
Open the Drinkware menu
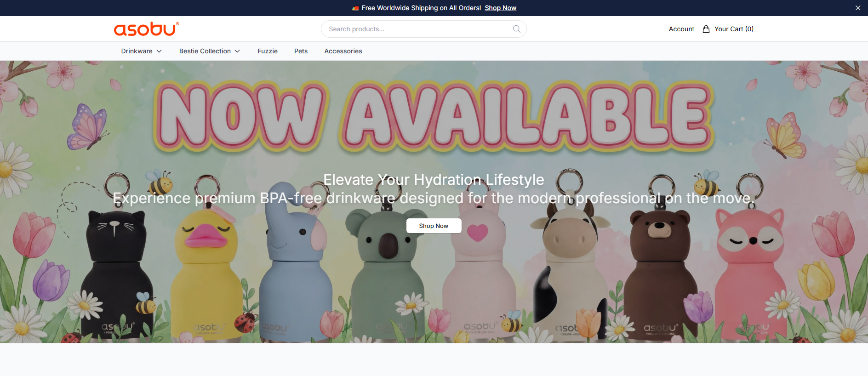coord(137,51)
